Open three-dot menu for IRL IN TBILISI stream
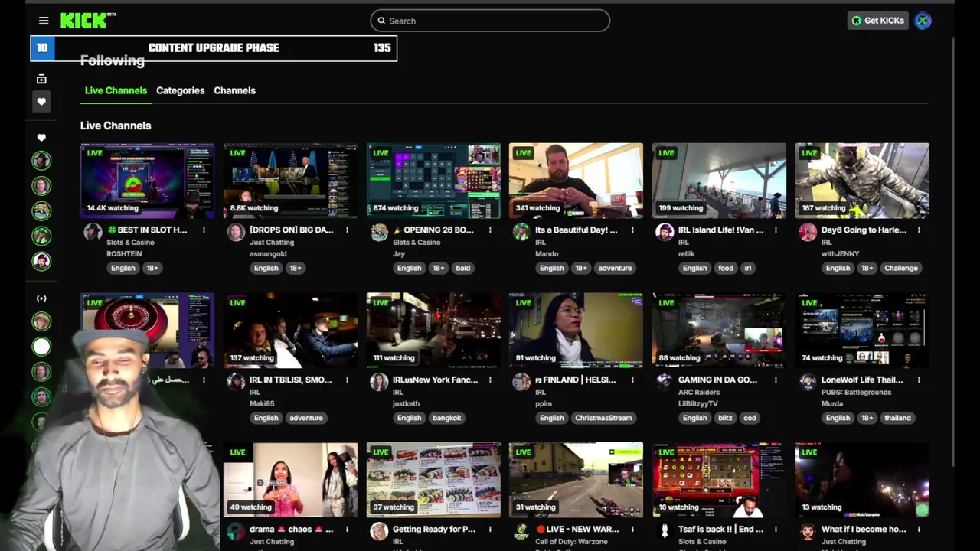Viewport: 980px width, 551px height. click(347, 380)
